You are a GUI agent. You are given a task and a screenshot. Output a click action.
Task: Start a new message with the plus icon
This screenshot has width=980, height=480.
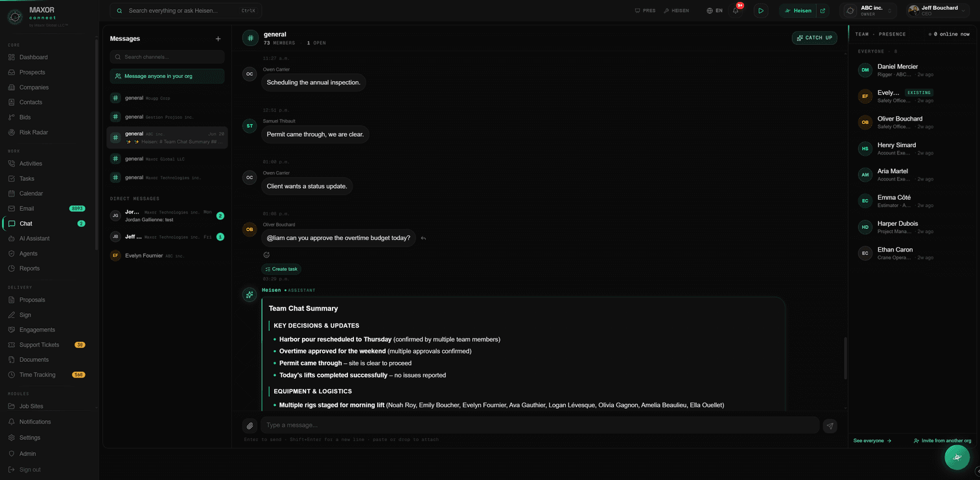[x=218, y=39]
